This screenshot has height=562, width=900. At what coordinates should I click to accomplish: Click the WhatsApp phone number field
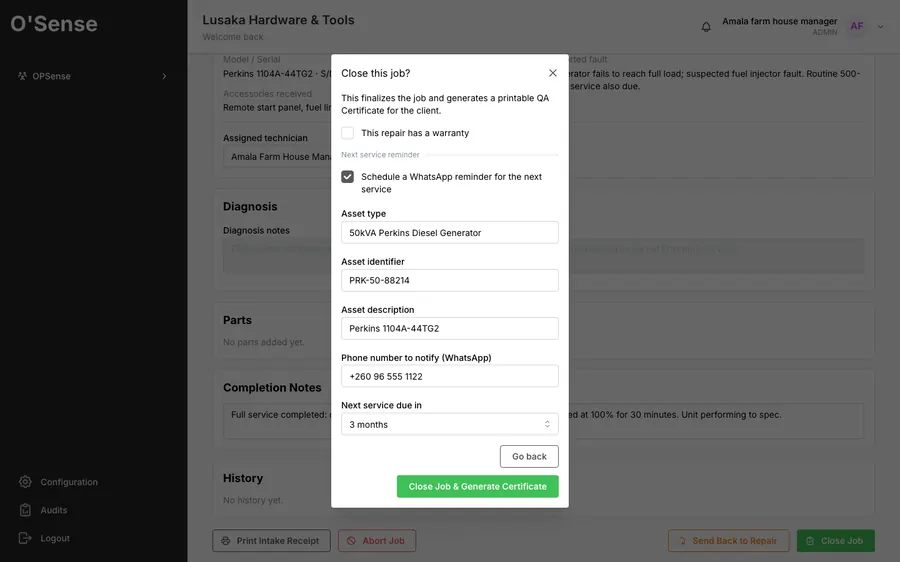449,376
